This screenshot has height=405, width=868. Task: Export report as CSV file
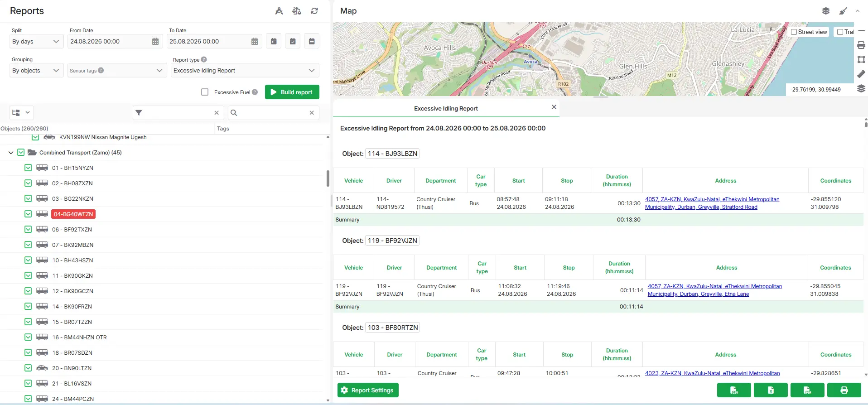click(x=734, y=390)
